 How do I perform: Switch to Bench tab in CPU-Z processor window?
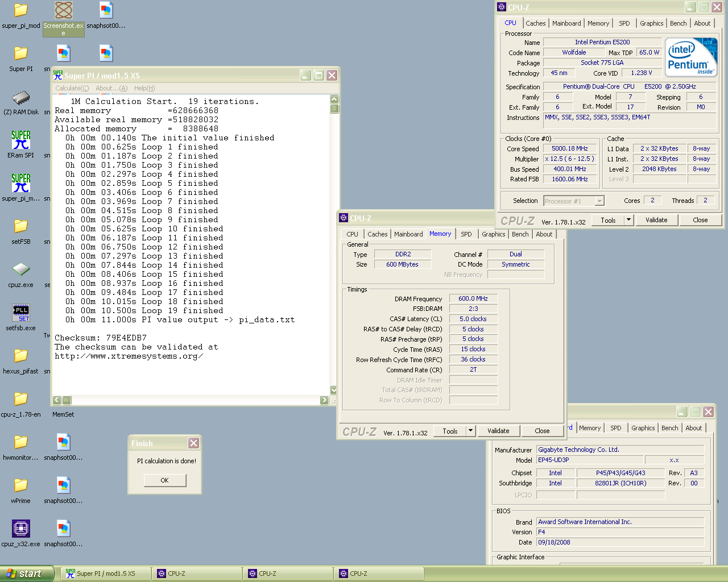(678, 23)
